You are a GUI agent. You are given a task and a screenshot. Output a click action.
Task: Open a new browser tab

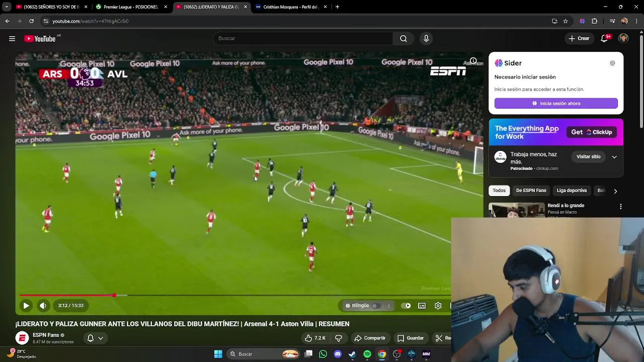click(337, 7)
